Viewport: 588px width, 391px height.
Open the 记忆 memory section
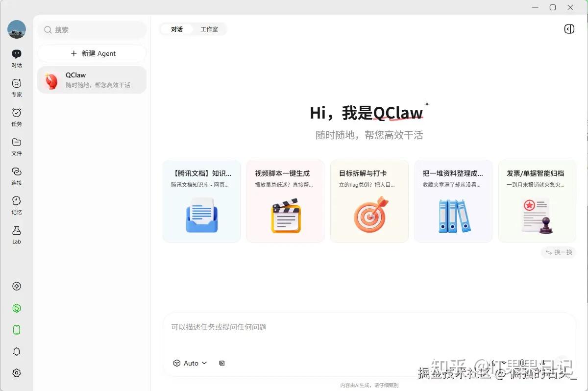[x=17, y=205]
